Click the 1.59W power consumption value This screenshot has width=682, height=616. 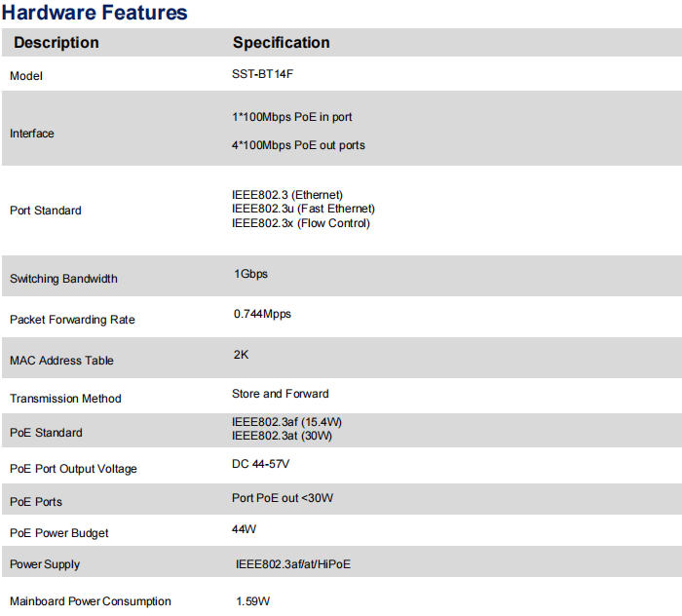(x=252, y=601)
